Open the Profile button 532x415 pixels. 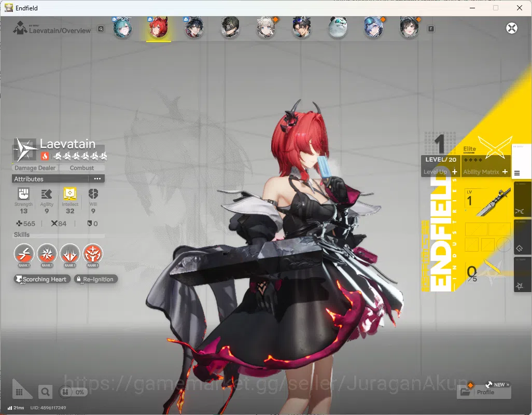(484, 392)
